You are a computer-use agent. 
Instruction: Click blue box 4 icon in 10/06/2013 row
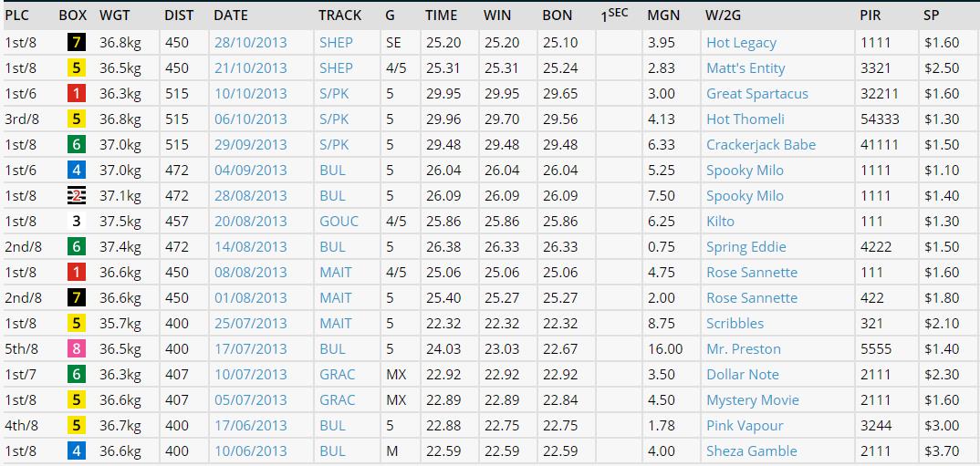click(77, 451)
